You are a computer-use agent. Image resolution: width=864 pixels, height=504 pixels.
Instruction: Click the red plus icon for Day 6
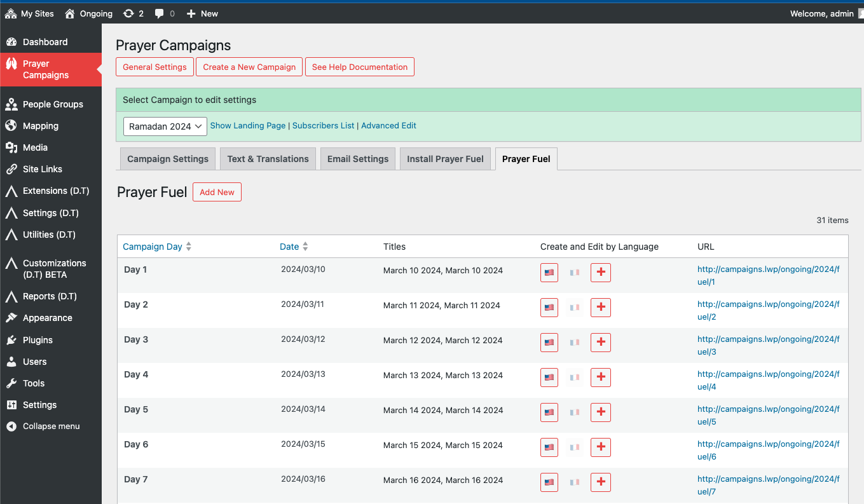point(601,447)
